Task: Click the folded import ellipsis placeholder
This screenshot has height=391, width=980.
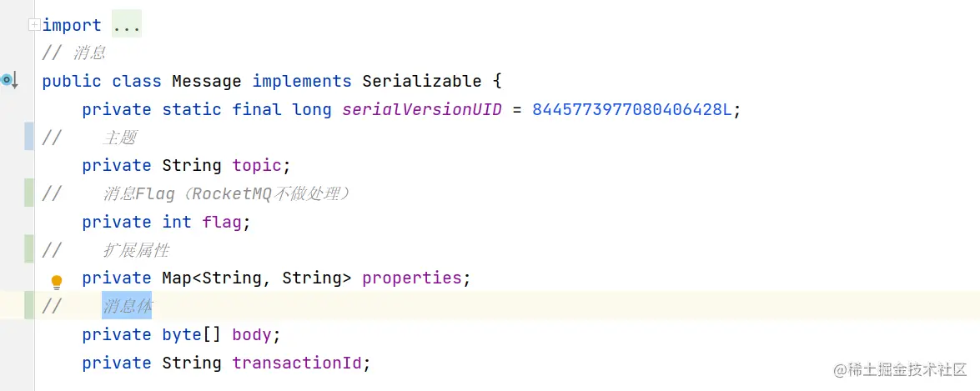Action: click(127, 25)
